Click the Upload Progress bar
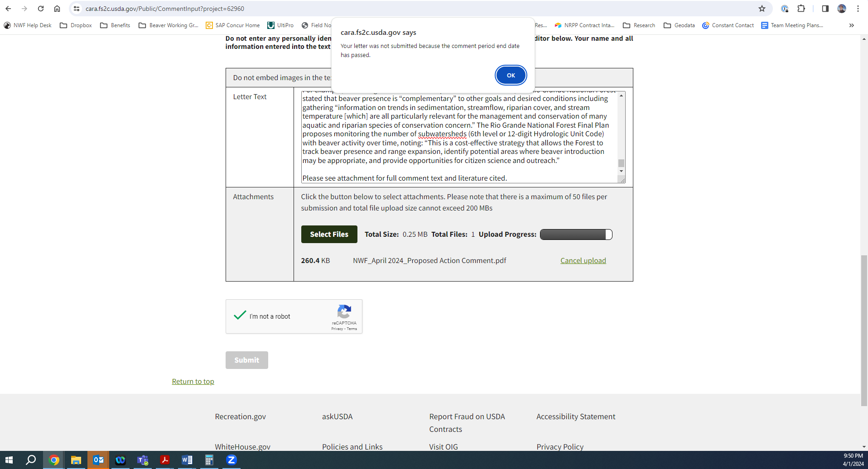Viewport: 868px width, 469px height. pos(576,234)
